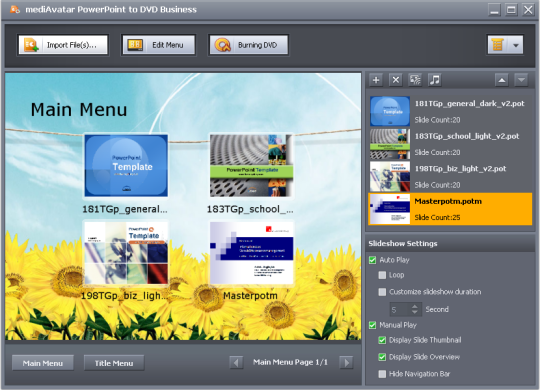Click the 198TGp_biz_light list thumbnail
540x390 pixels.
390,176
